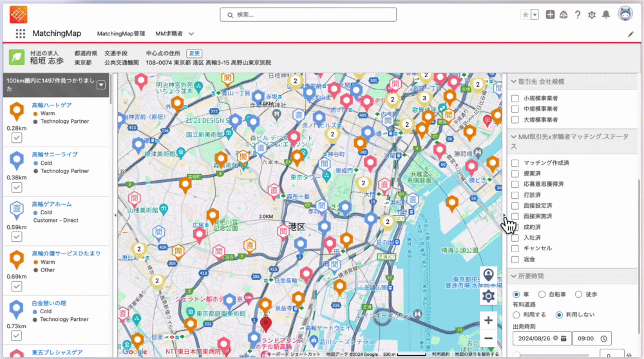The height and width of the screenshot is (359, 644).
Task: Click the map center location pin button
Action: coord(488,276)
